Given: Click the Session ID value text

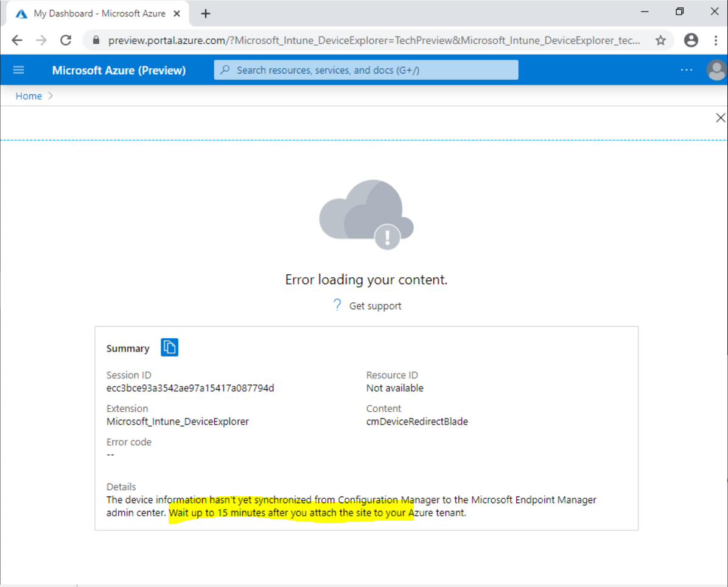Looking at the screenshot, I should 191,388.
